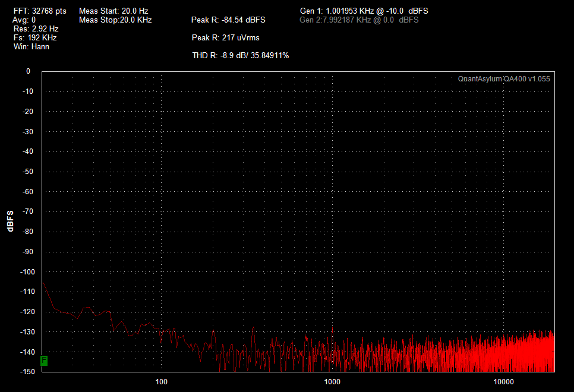Click the 0 dBFS axis tick label
Image resolution: width=574 pixels, height=392 pixels.
click(x=28, y=71)
